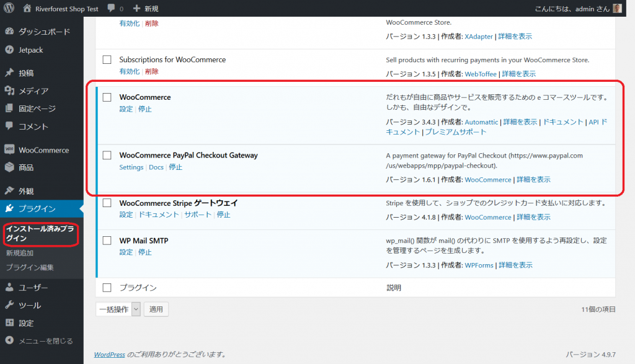Open the 商品 products icon
This screenshot has width=635, height=364.
tap(9, 167)
